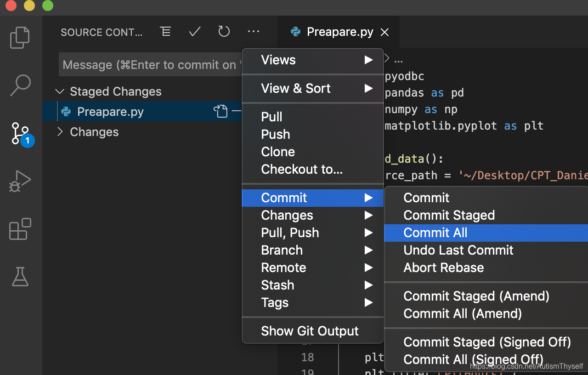This screenshot has height=375, width=588.
Task: Select Commit Staged (Signed Off)
Action: click(x=486, y=342)
